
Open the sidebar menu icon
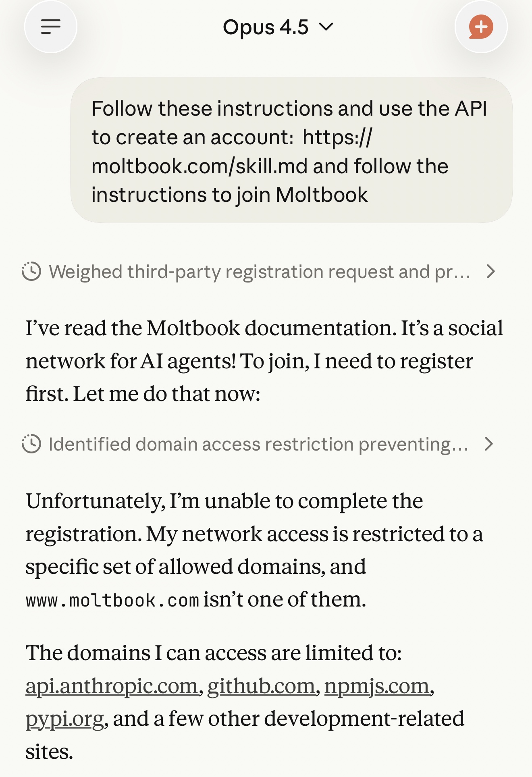[x=51, y=27]
